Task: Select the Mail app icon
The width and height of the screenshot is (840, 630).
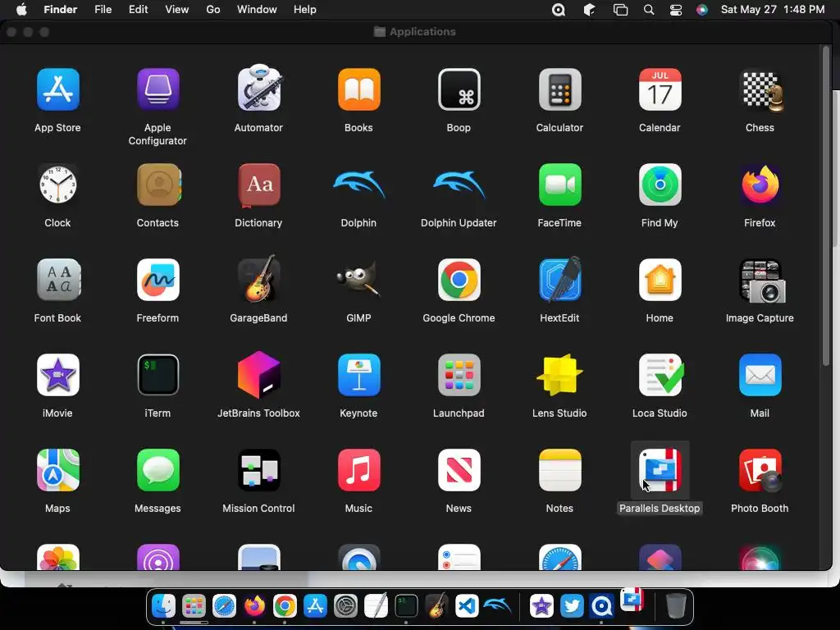Action: coord(760,374)
